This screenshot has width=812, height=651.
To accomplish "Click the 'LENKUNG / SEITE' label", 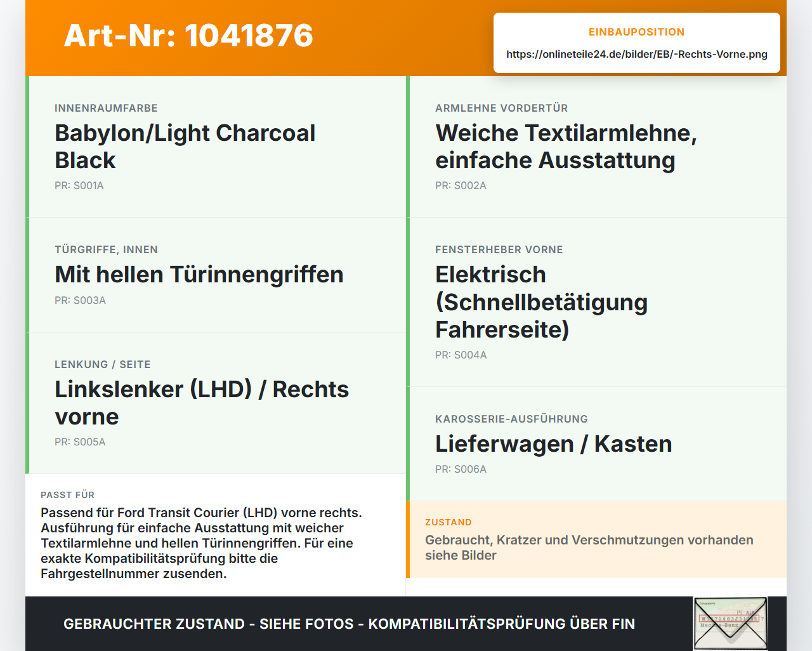I will (x=103, y=364).
